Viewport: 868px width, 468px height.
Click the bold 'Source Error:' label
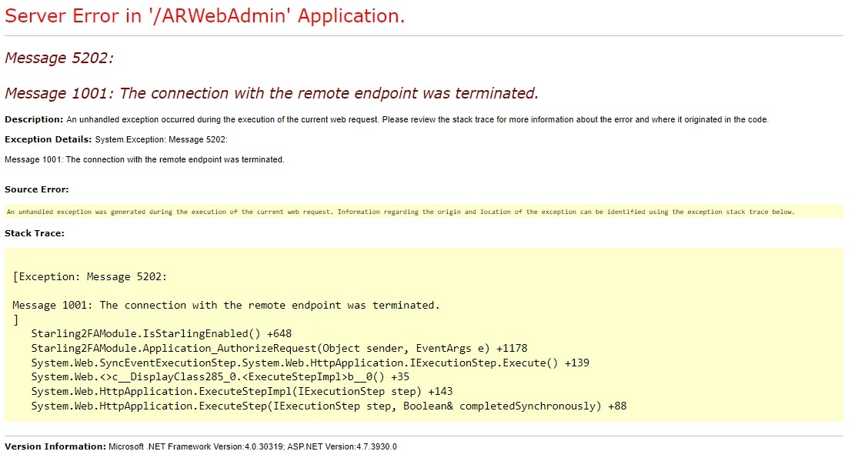coord(35,189)
